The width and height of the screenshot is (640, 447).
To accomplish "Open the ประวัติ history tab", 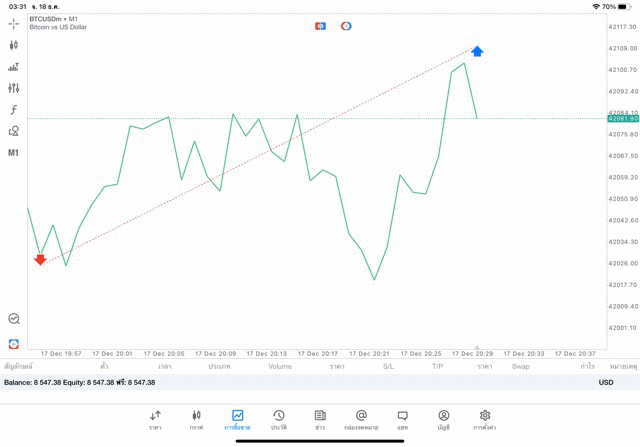I will click(279, 419).
